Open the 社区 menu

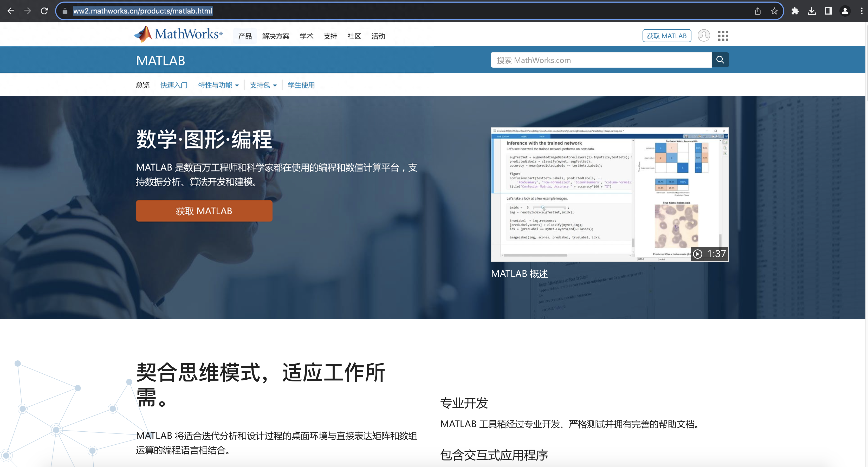point(354,36)
